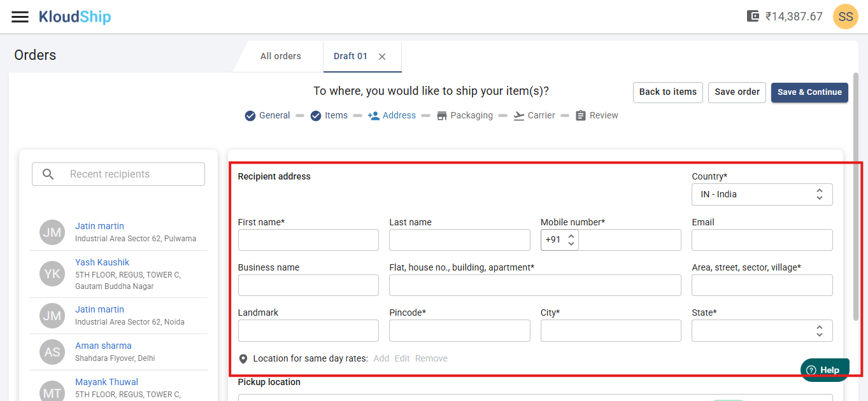Open the State dropdown
This screenshot has height=401, width=868.
point(762,331)
